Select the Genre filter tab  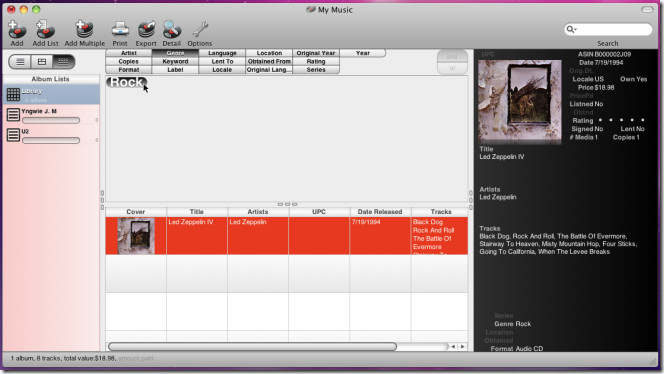click(x=175, y=53)
